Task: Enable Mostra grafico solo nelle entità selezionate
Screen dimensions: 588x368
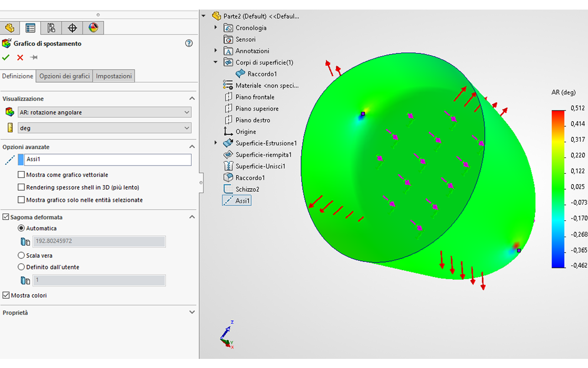Action: (x=21, y=200)
